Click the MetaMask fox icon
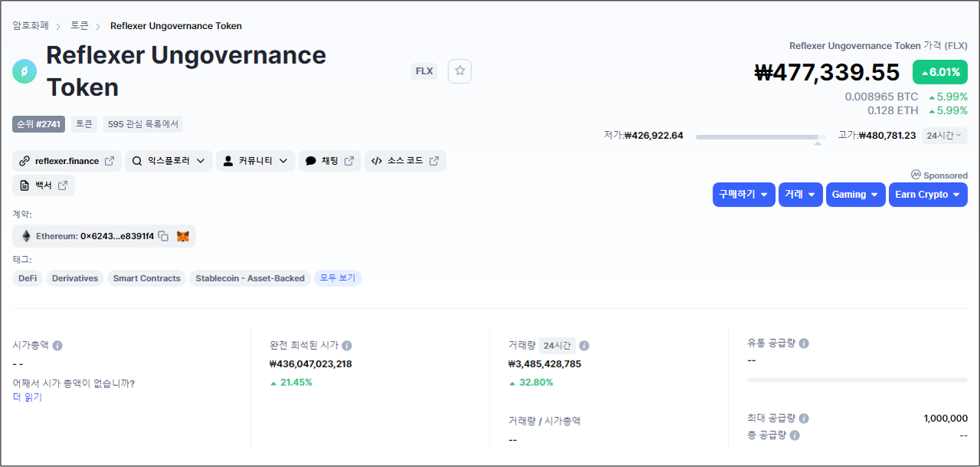This screenshot has width=980, height=467. coord(183,236)
